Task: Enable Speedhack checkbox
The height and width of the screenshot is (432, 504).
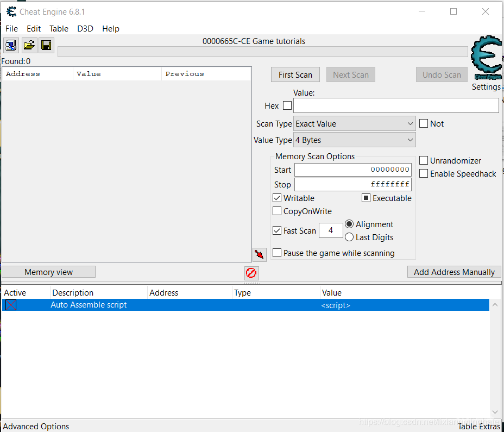Action: (x=424, y=174)
